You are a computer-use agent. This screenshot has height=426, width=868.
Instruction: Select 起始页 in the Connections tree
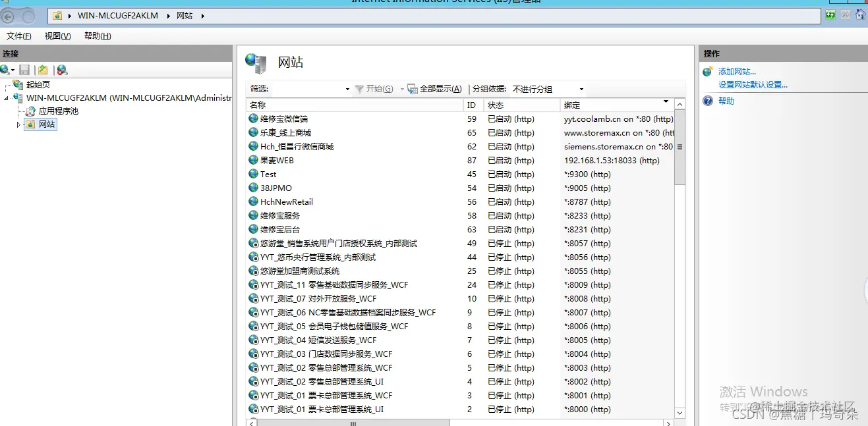point(38,84)
